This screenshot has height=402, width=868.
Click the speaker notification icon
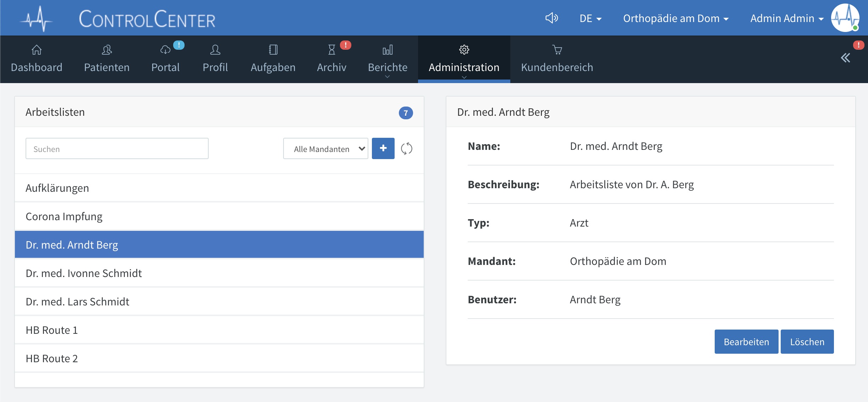click(x=551, y=18)
